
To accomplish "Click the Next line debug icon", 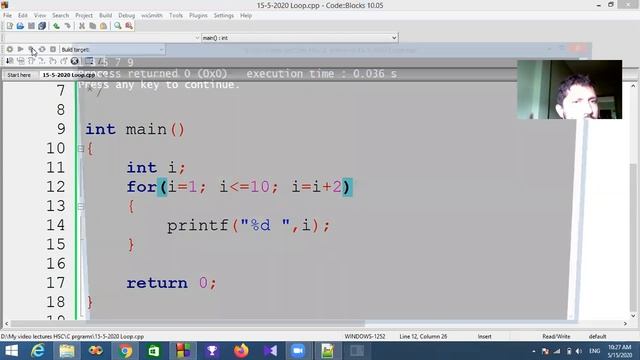I will point(31,61).
